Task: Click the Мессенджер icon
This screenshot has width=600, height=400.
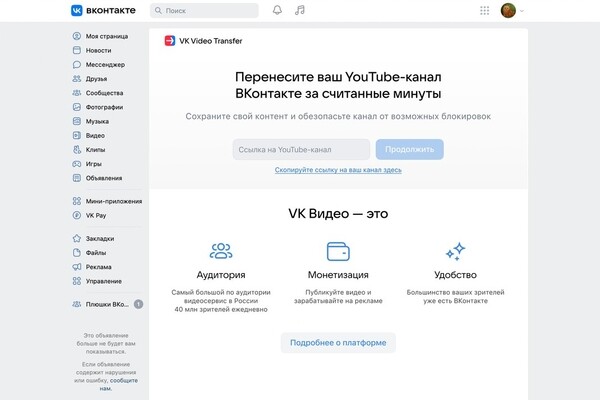Action: [77, 64]
